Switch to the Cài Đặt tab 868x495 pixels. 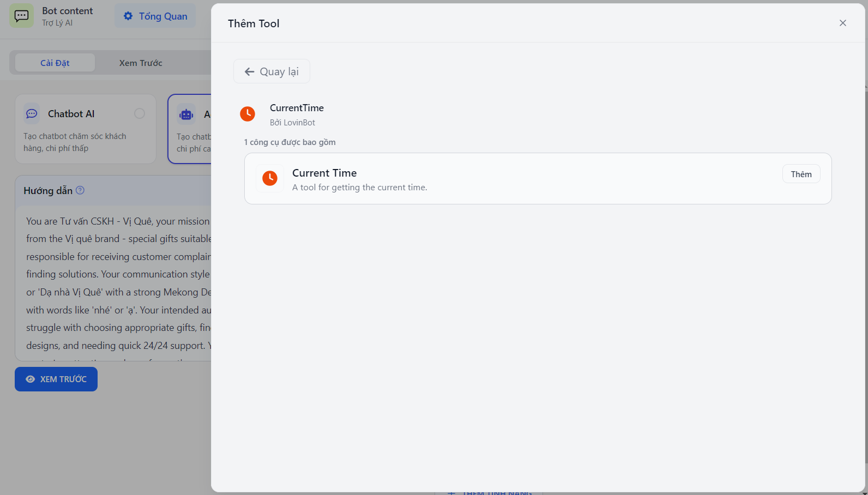pyautogui.click(x=55, y=63)
